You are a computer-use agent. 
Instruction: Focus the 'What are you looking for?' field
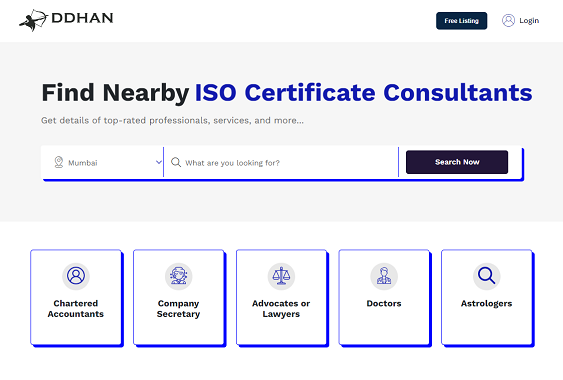pos(281,163)
